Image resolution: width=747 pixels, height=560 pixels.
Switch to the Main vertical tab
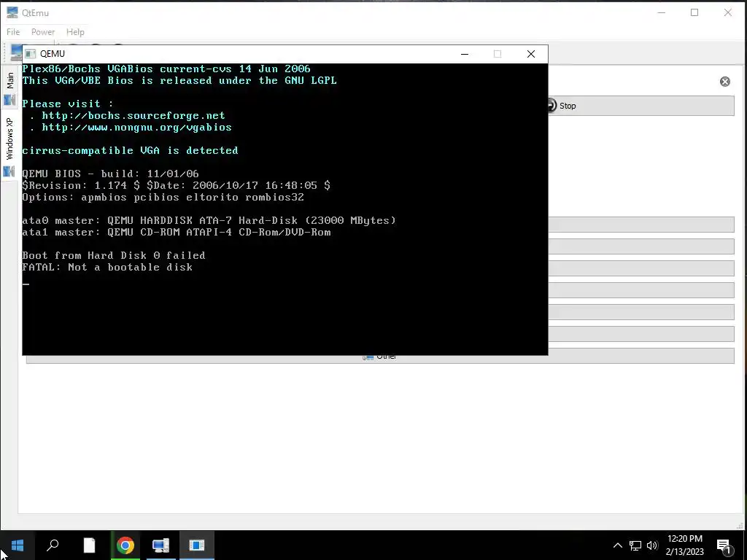9,88
